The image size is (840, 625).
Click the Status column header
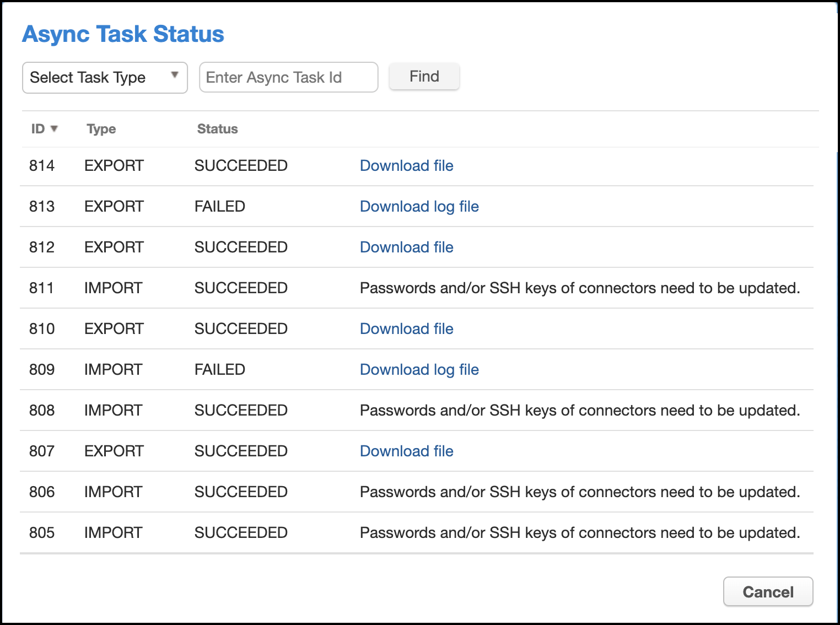tap(217, 129)
